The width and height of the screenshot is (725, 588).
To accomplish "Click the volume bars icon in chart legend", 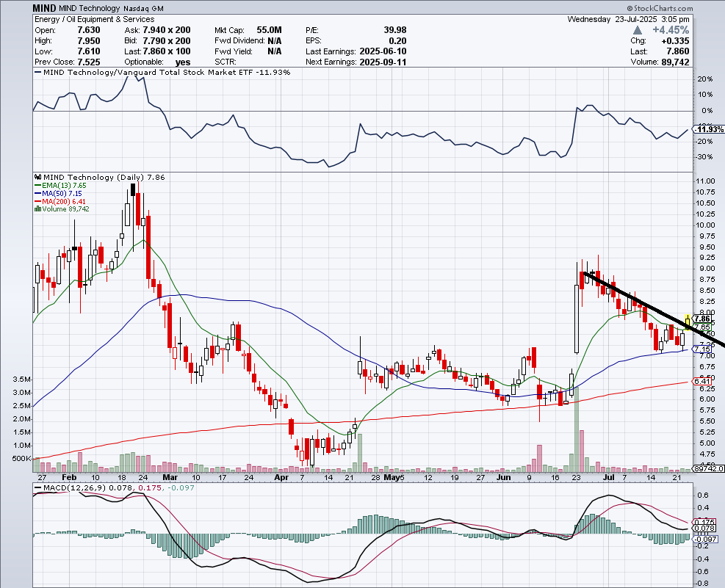I will pyautogui.click(x=38, y=209).
